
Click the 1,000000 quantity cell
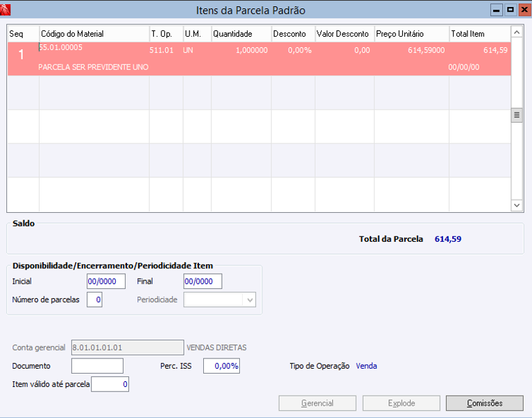252,50
